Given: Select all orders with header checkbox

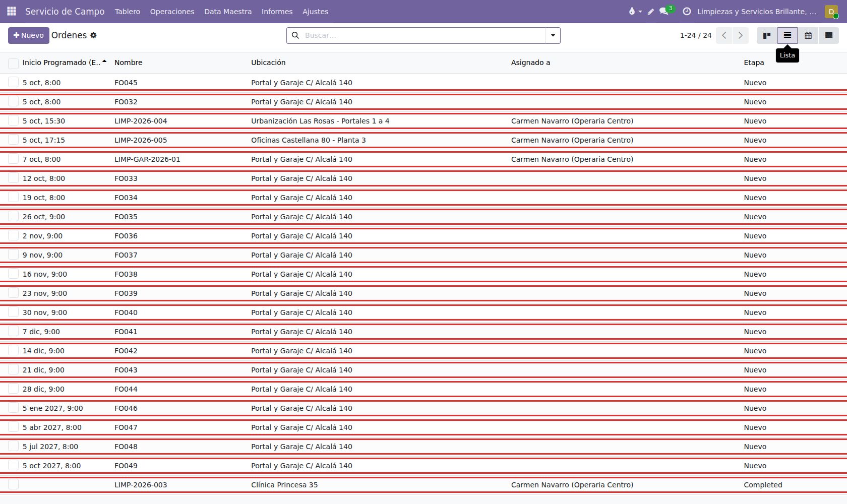Looking at the screenshot, I should click(x=13, y=63).
